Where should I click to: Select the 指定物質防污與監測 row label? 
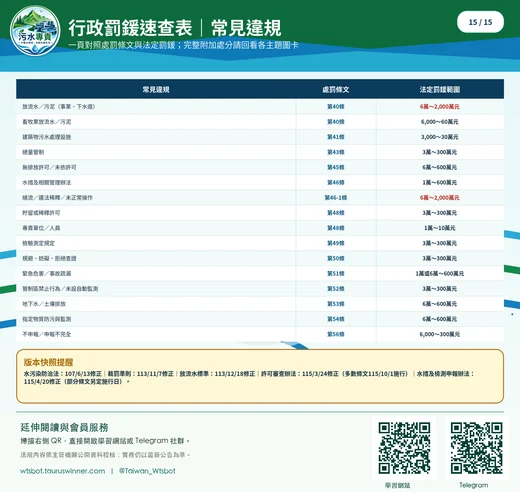(x=47, y=319)
